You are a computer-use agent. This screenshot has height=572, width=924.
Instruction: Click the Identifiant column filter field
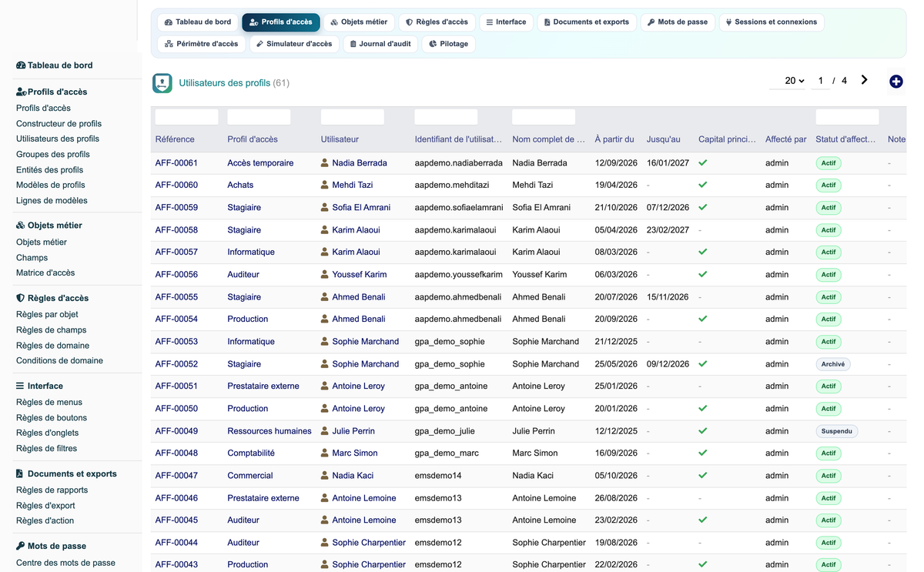click(x=446, y=117)
